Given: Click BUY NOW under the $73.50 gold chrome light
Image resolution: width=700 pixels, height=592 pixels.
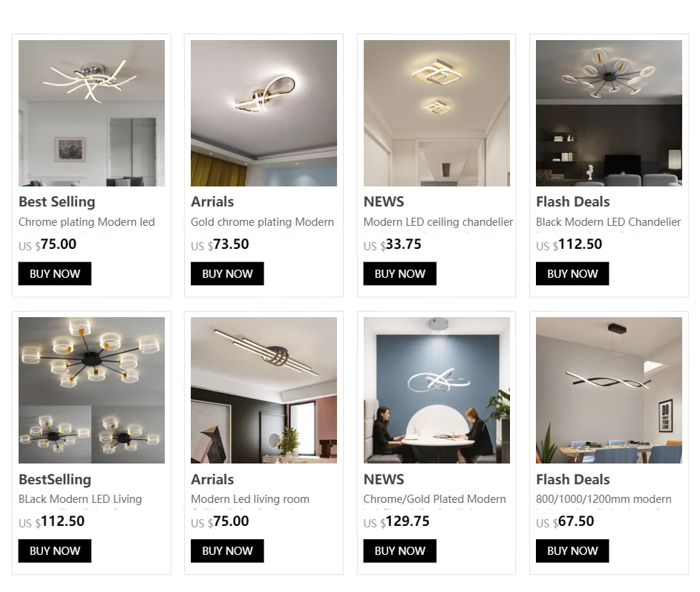Looking at the screenshot, I should click(227, 273).
